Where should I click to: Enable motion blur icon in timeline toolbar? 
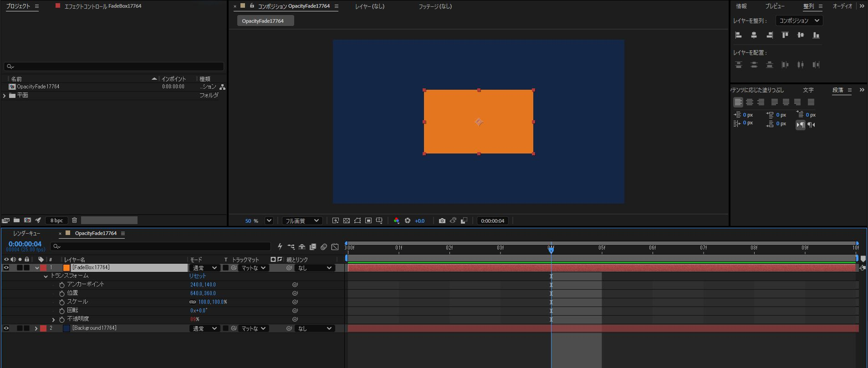[x=324, y=247]
